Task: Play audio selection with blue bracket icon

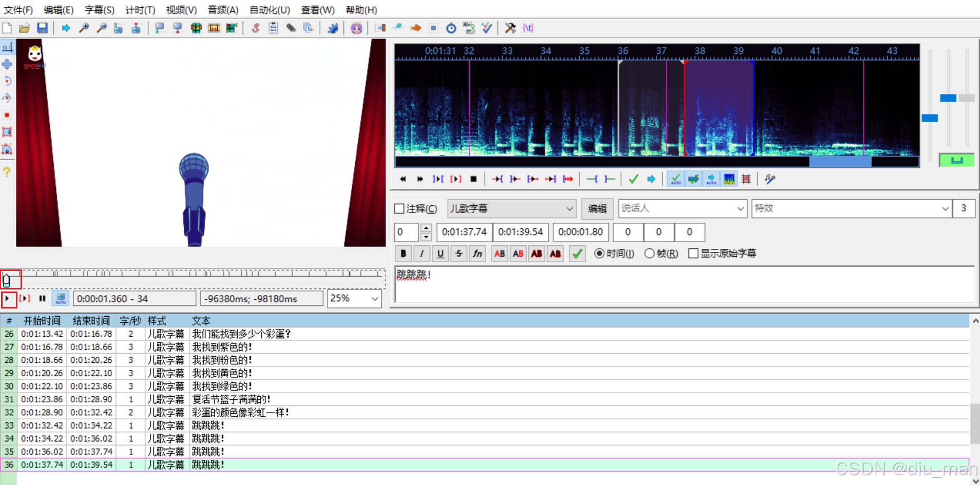Action: pos(438,179)
